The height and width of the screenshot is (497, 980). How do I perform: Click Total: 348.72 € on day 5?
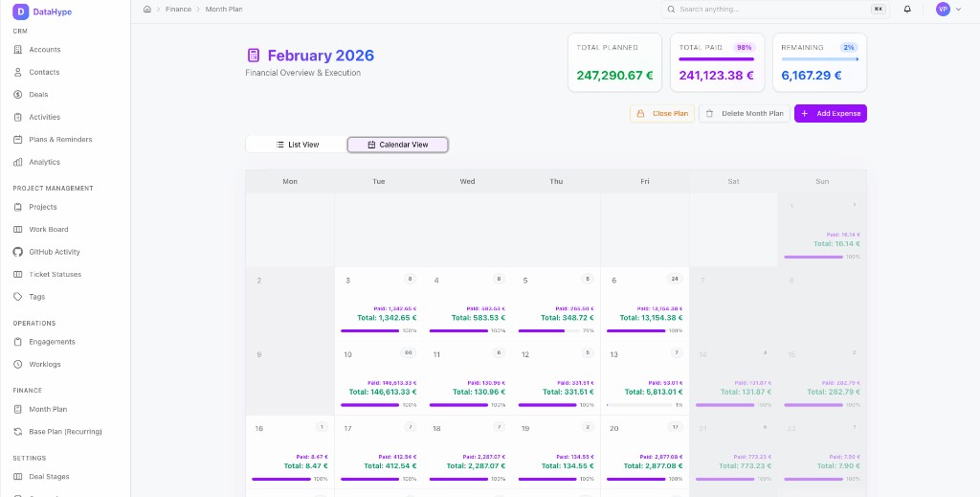pyautogui.click(x=568, y=318)
